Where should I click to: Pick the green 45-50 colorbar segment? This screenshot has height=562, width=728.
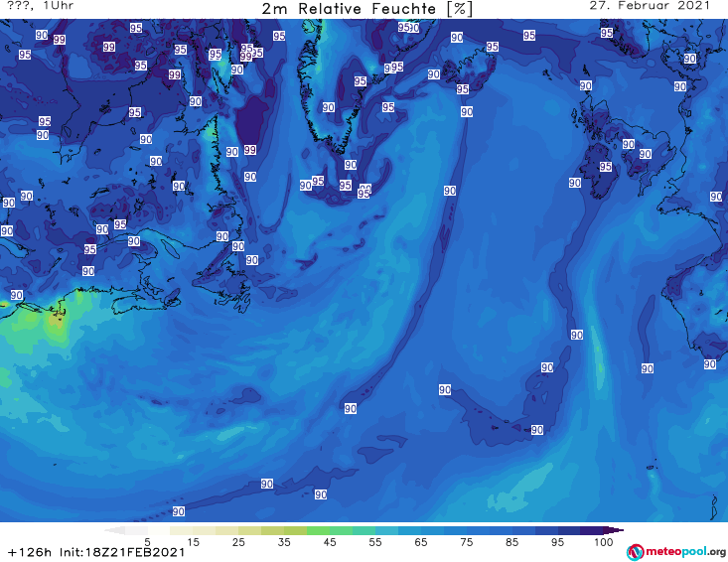pyautogui.click(x=341, y=530)
